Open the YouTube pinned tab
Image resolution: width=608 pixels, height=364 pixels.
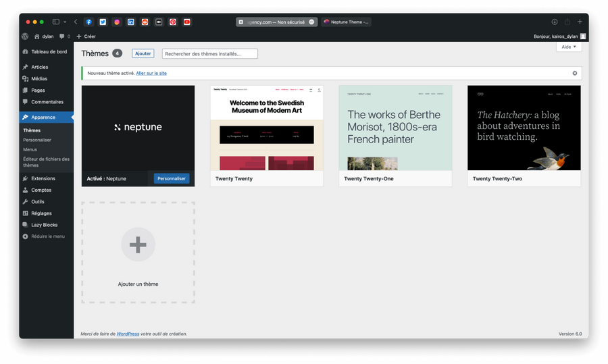tap(187, 22)
